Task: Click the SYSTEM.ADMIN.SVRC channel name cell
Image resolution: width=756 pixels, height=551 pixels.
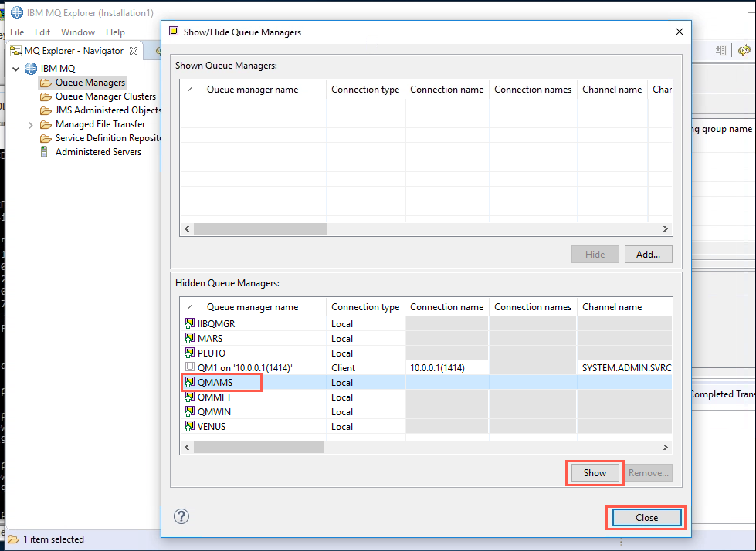Action: (626, 368)
